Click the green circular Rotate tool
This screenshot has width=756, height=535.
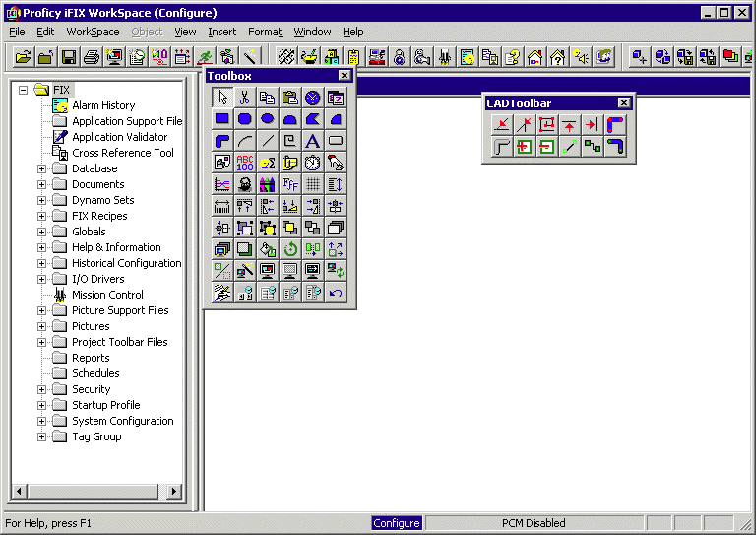click(290, 249)
